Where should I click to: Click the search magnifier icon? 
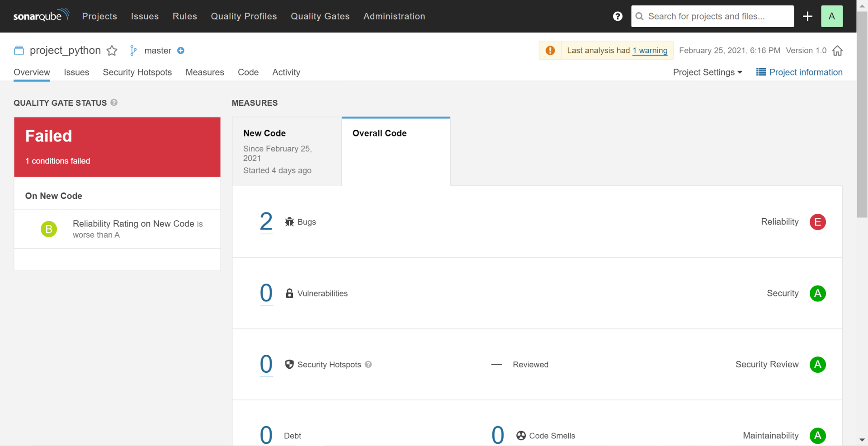click(639, 16)
